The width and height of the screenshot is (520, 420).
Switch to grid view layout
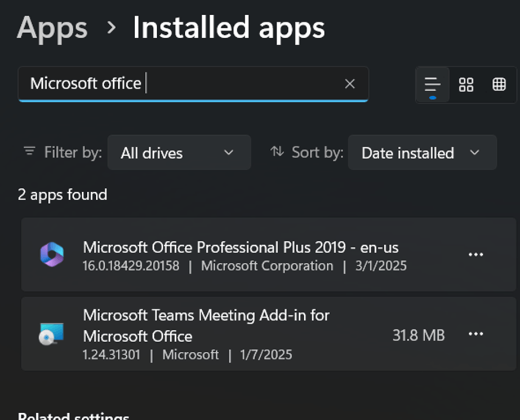466,85
